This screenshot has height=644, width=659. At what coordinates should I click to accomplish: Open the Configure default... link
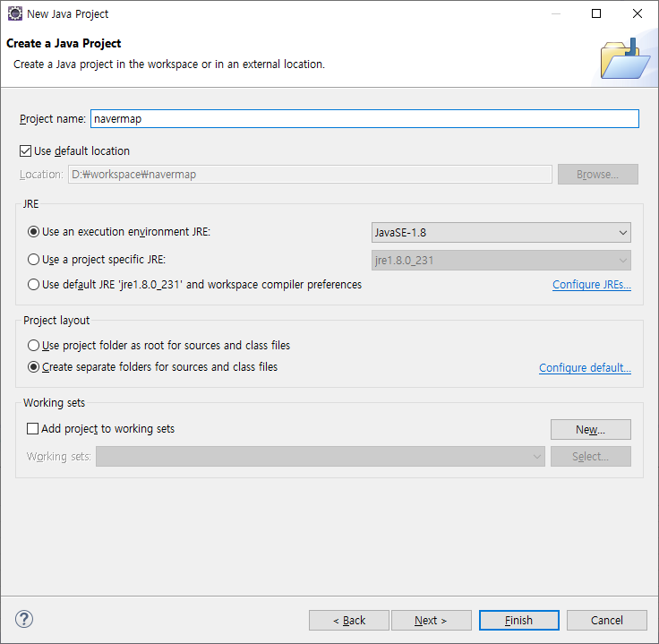click(585, 368)
